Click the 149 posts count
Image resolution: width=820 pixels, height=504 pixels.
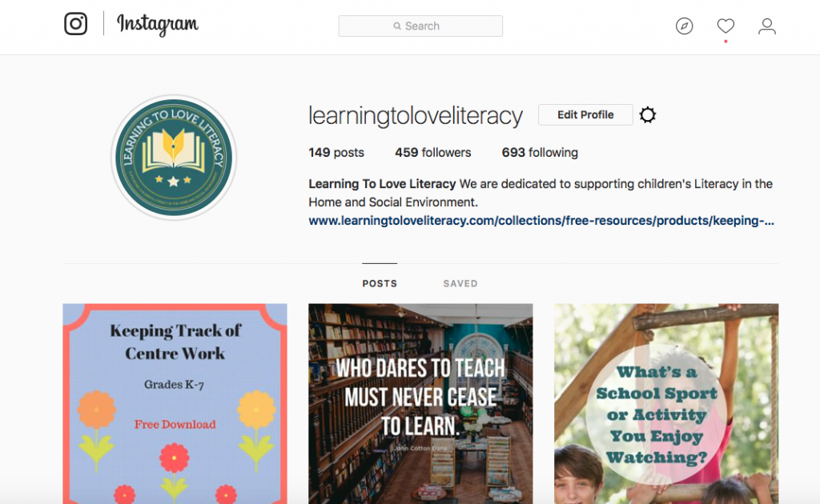[x=336, y=153]
